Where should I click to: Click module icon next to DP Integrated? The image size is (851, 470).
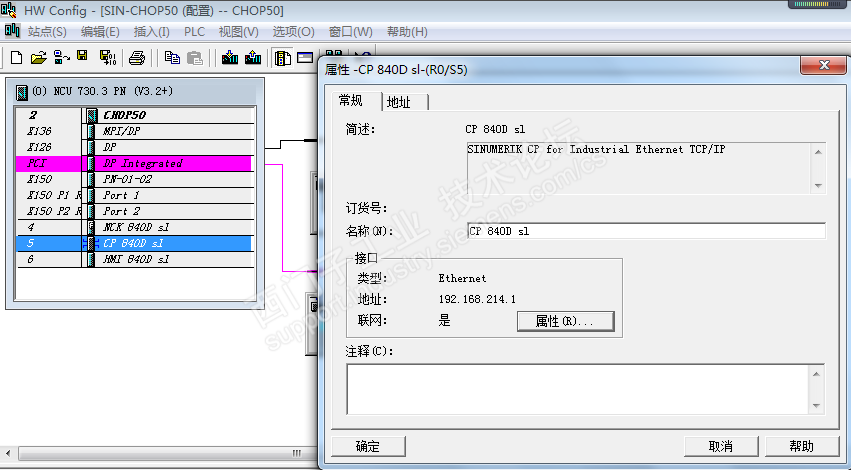91,163
